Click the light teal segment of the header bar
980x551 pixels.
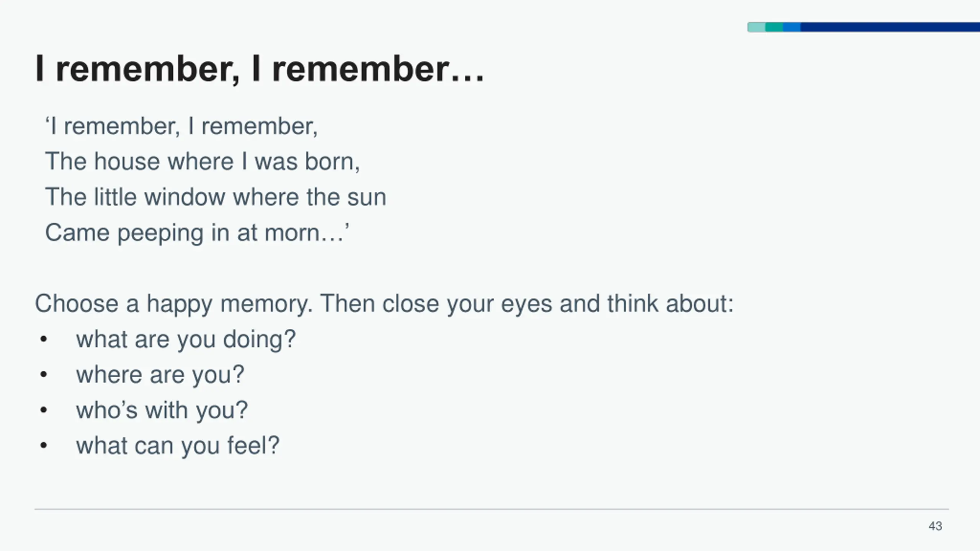[756, 27]
